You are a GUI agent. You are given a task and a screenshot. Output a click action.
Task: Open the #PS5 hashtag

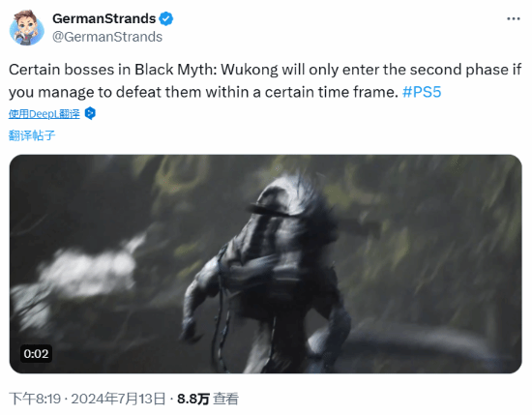[422, 92]
